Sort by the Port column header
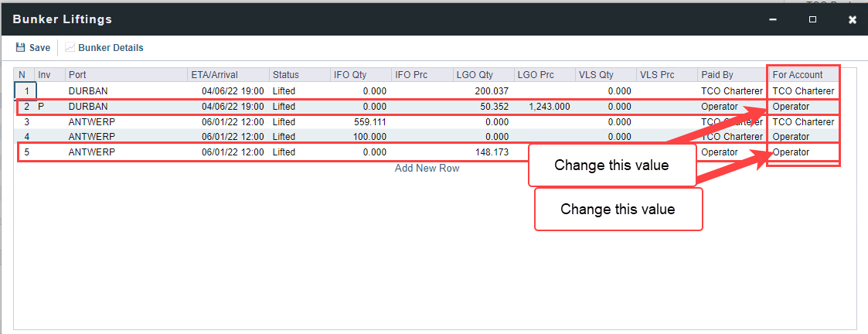This screenshot has height=334, width=868. tap(77, 75)
